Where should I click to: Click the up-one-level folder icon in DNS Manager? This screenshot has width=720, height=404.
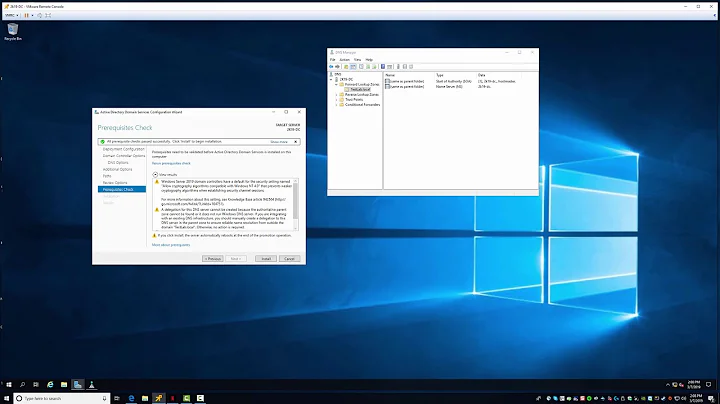[x=346, y=67]
